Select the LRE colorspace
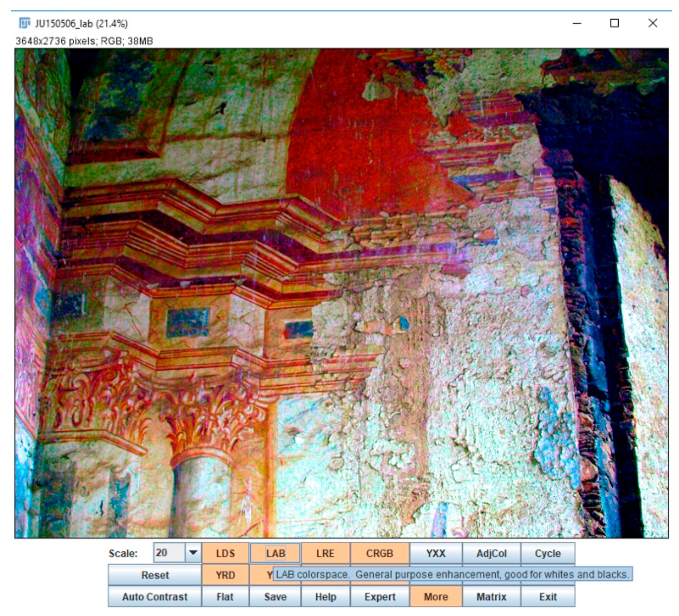Viewport: 679px width, 616px height. tap(325, 553)
